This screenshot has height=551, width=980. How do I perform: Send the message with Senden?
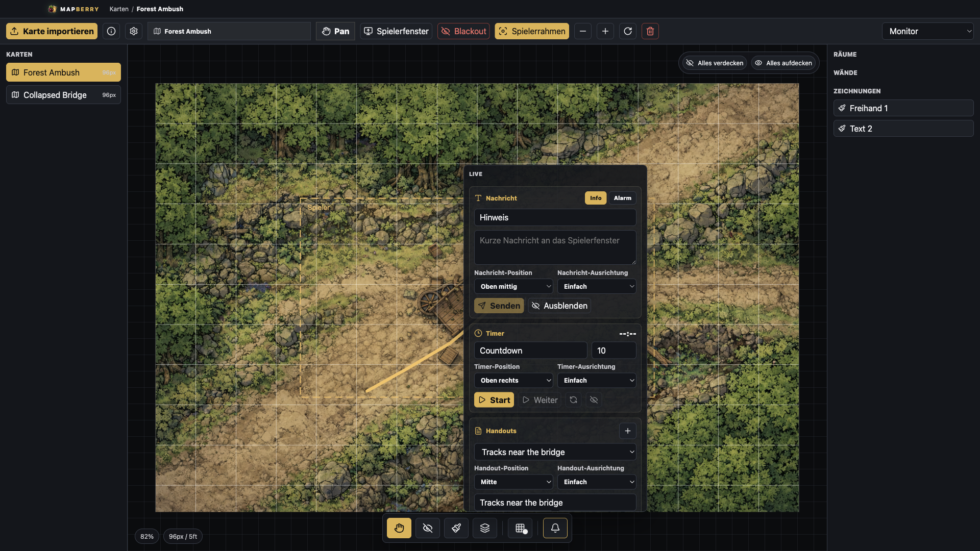[499, 306]
